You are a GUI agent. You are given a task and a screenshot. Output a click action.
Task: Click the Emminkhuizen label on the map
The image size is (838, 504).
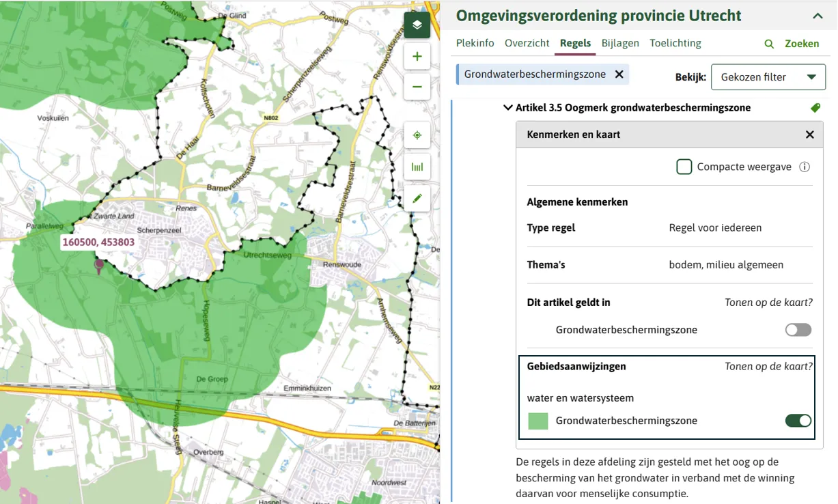point(307,389)
